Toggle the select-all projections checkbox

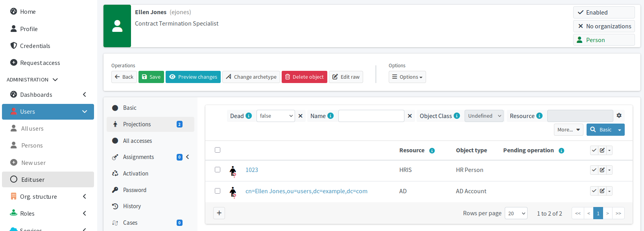pyautogui.click(x=218, y=150)
